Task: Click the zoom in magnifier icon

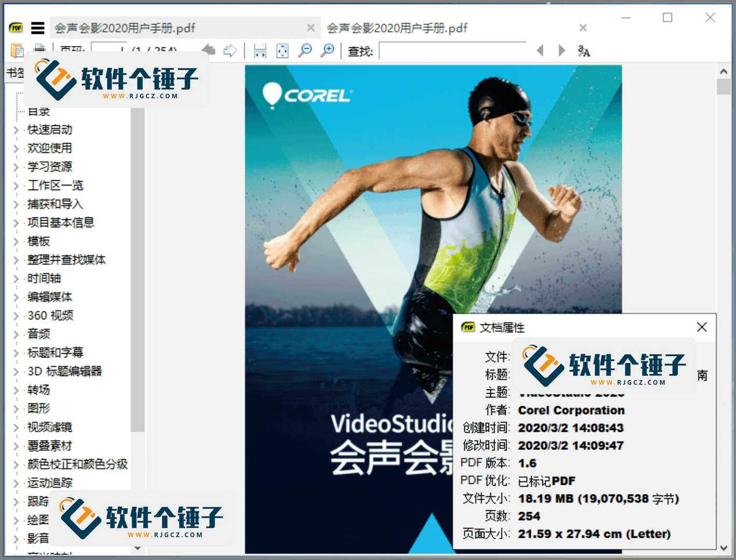Action: pos(327,50)
